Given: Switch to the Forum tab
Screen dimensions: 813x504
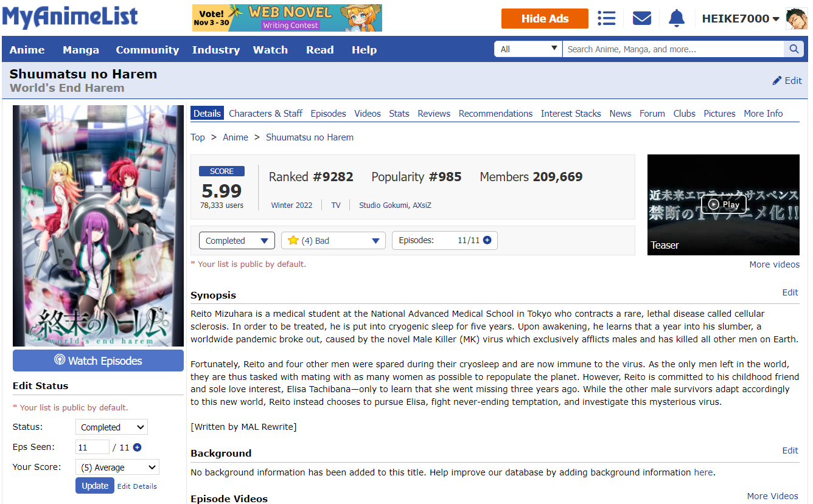Looking at the screenshot, I should tap(652, 113).
